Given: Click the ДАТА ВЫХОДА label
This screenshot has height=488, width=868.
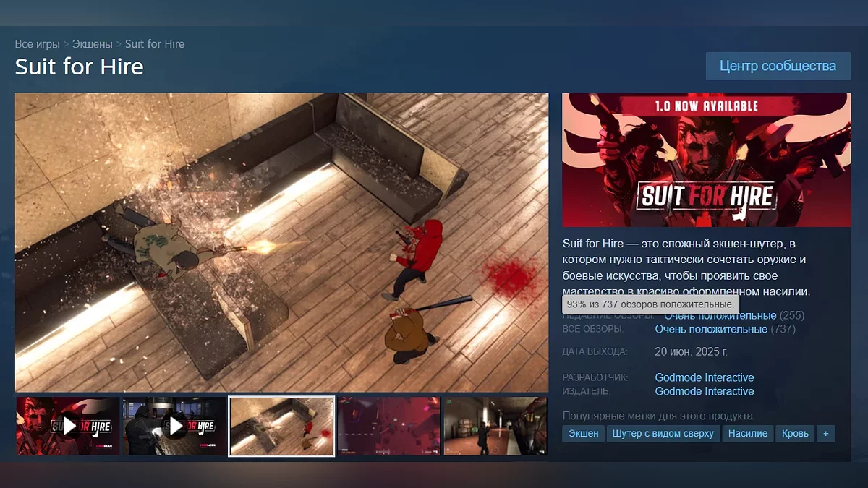Looking at the screenshot, I should click(x=595, y=352).
